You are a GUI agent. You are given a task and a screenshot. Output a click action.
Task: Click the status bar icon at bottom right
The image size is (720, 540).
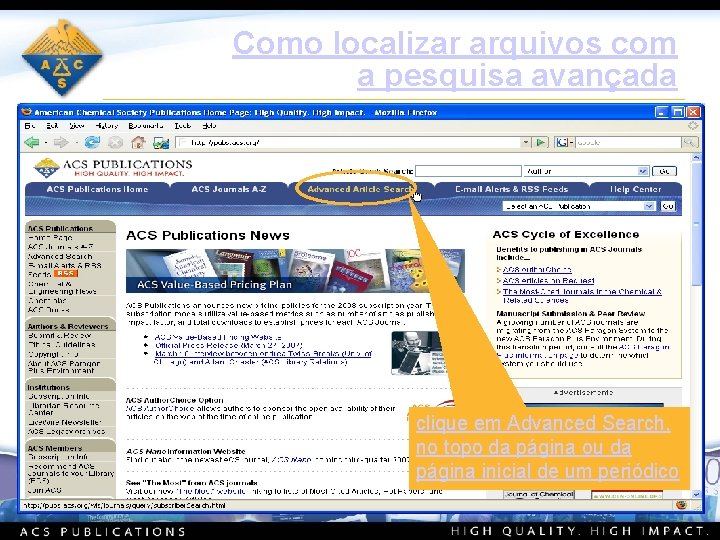click(681, 505)
